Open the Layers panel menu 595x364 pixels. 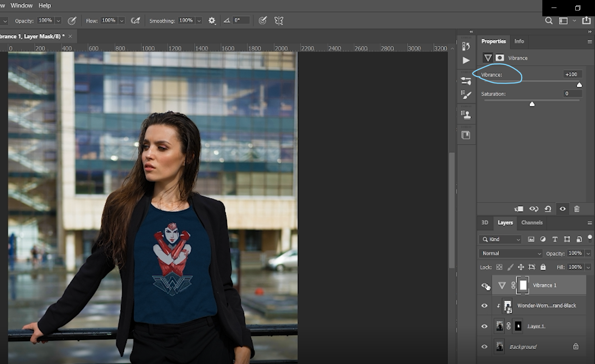click(x=590, y=223)
